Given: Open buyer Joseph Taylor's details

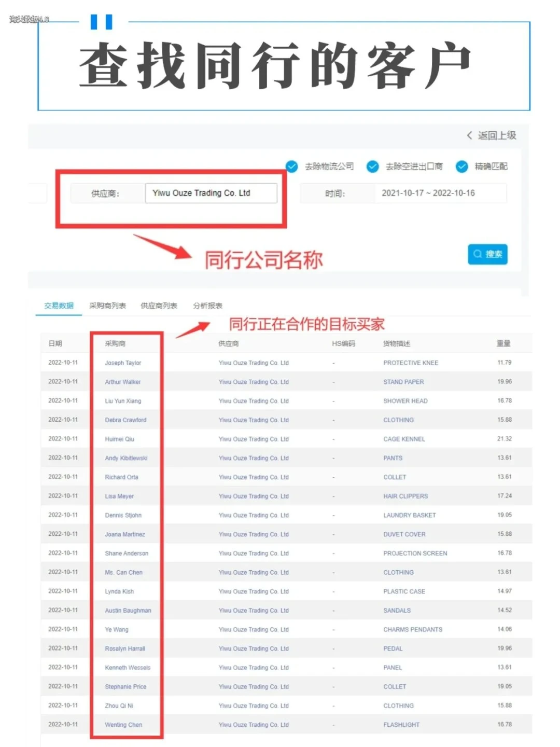Looking at the screenshot, I should coord(124,363).
